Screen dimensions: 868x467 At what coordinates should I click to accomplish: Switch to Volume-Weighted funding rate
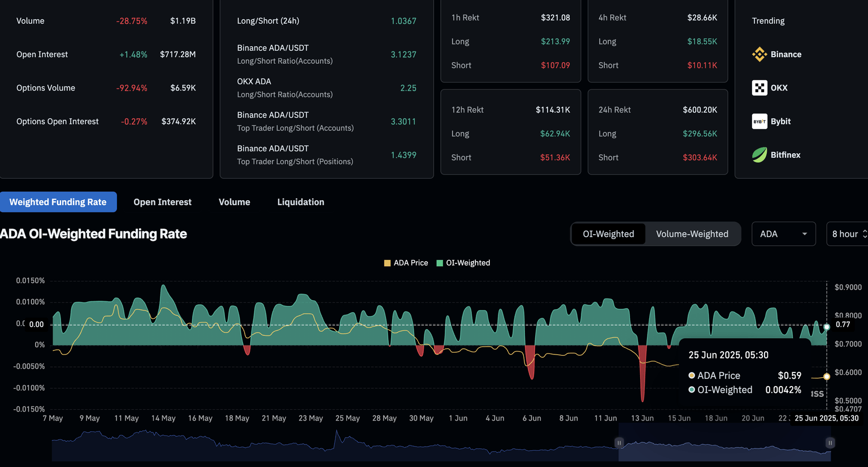coord(692,234)
